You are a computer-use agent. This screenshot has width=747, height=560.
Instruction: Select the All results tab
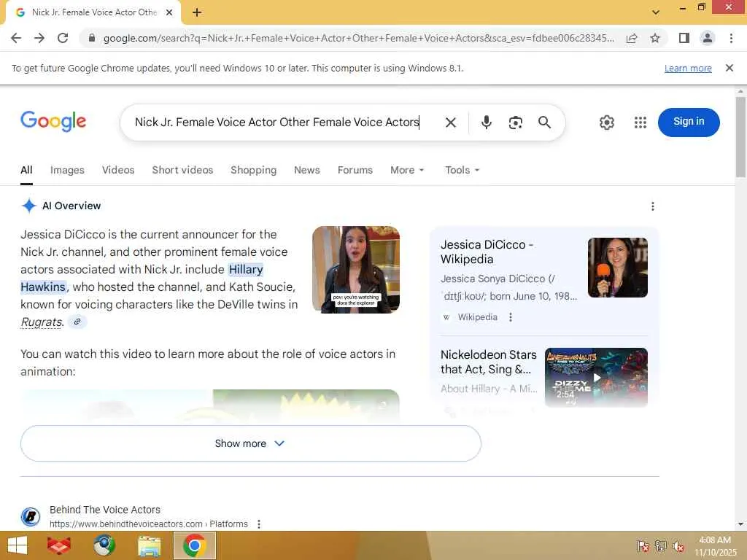(x=27, y=170)
